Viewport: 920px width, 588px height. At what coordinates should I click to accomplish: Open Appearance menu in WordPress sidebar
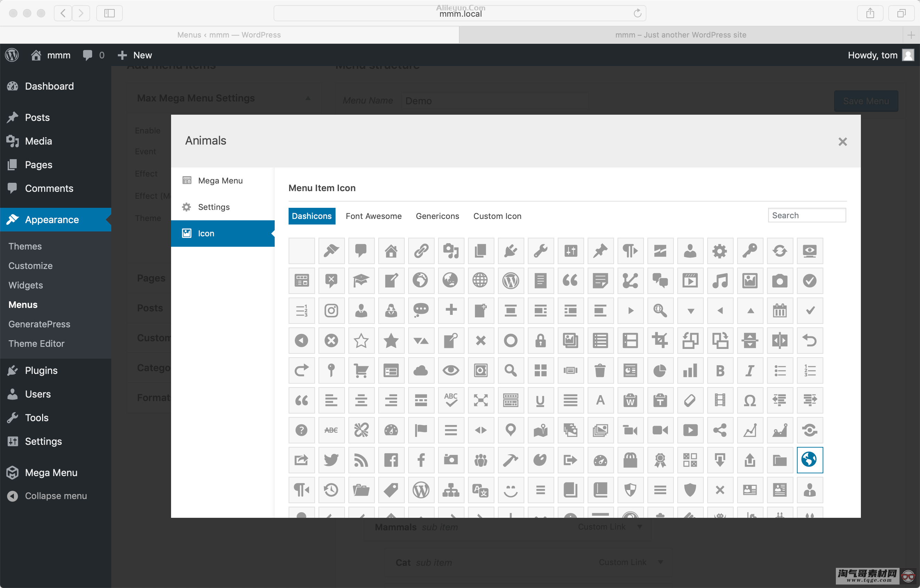coord(52,220)
